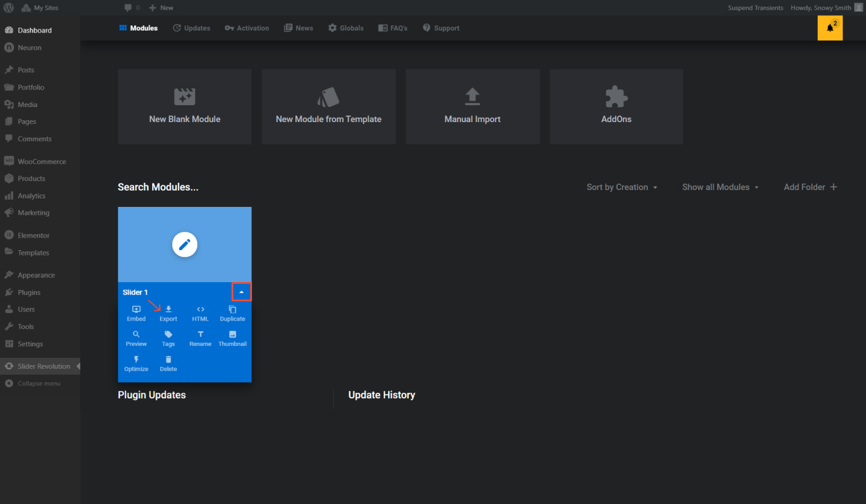Choose New Module from Template
866x504 pixels.
click(x=328, y=106)
